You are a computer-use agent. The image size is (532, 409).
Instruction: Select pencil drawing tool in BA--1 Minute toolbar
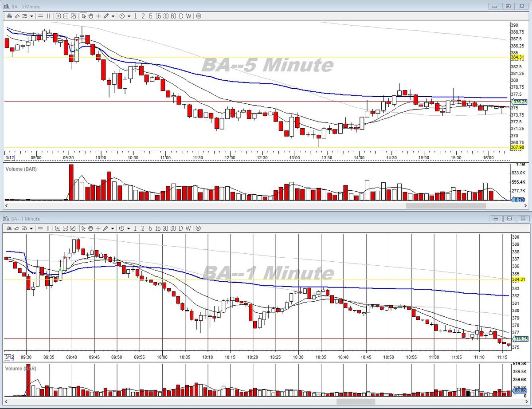106,228
